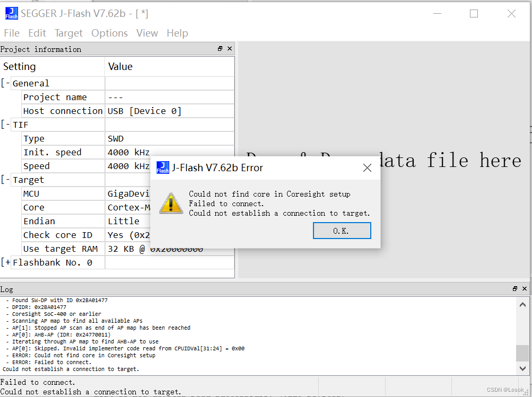The image size is (532, 397).
Task: Open the Edit menu
Action: pos(37,33)
